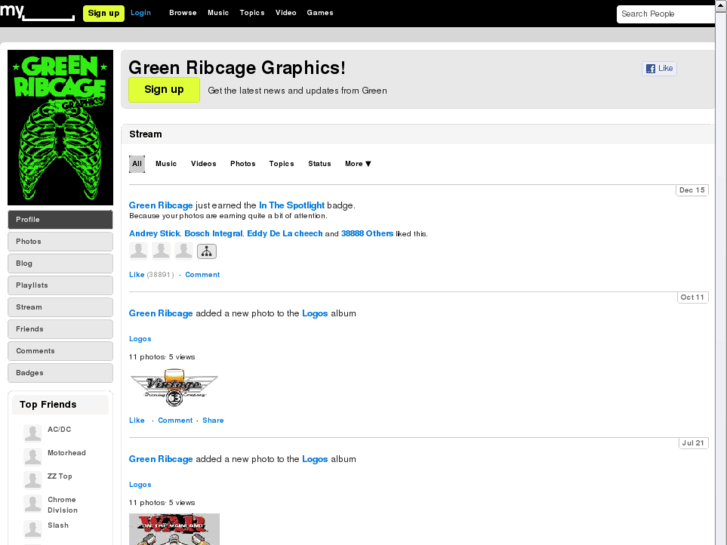The image size is (727, 545).
Task: Click the large Sign up button under the title
Action: [164, 90]
